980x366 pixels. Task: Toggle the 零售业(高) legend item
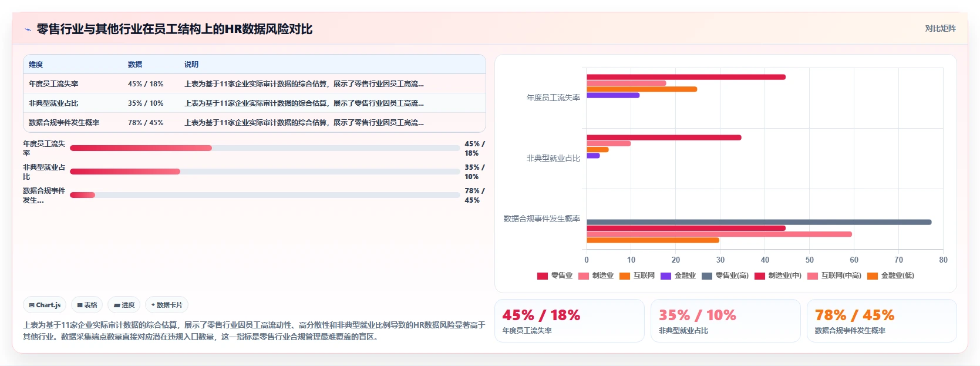click(725, 276)
